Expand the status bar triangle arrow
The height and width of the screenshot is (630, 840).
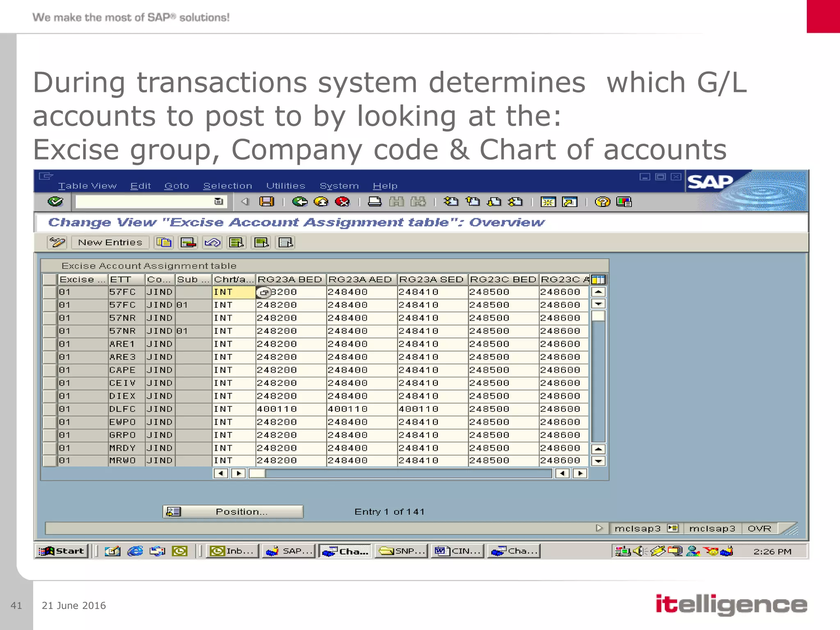point(599,528)
